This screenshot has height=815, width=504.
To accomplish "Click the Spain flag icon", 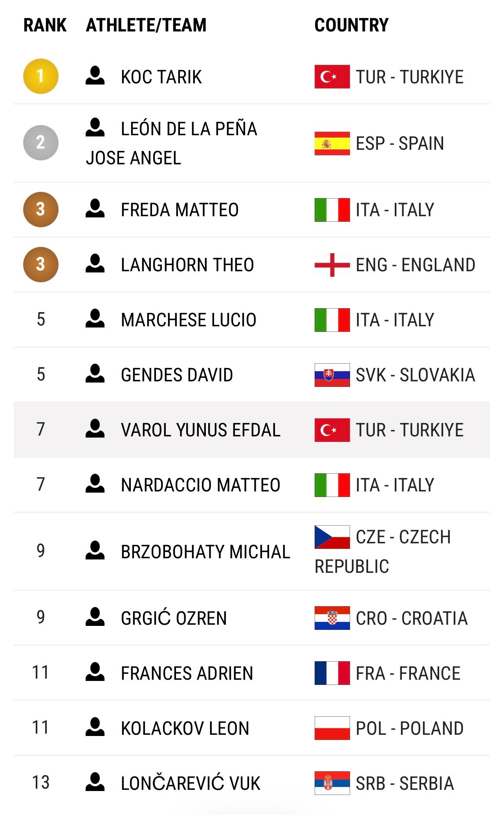I will point(332,143).
